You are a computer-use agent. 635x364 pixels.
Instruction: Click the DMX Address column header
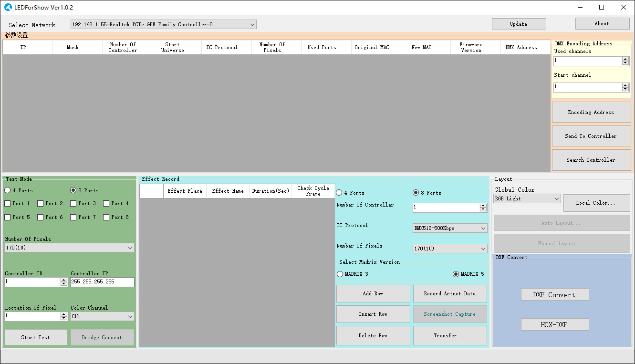525,47
